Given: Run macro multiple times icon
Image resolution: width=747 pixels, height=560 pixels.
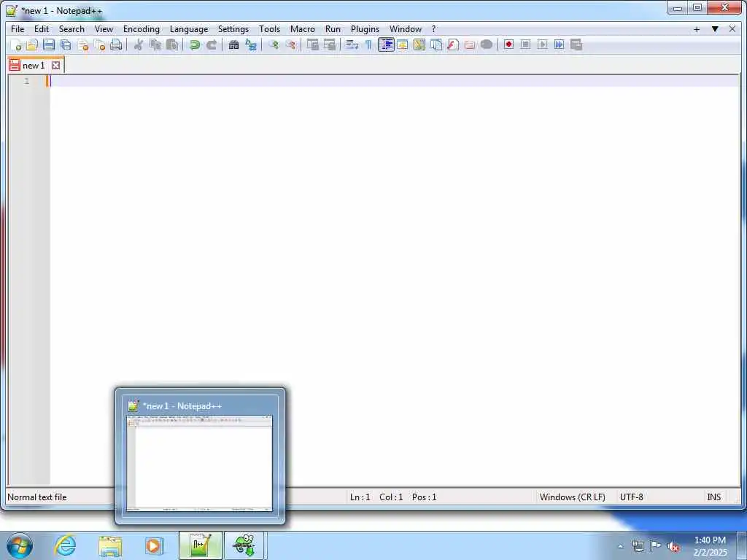Looking at the screenshot, I should pos(560,44).
